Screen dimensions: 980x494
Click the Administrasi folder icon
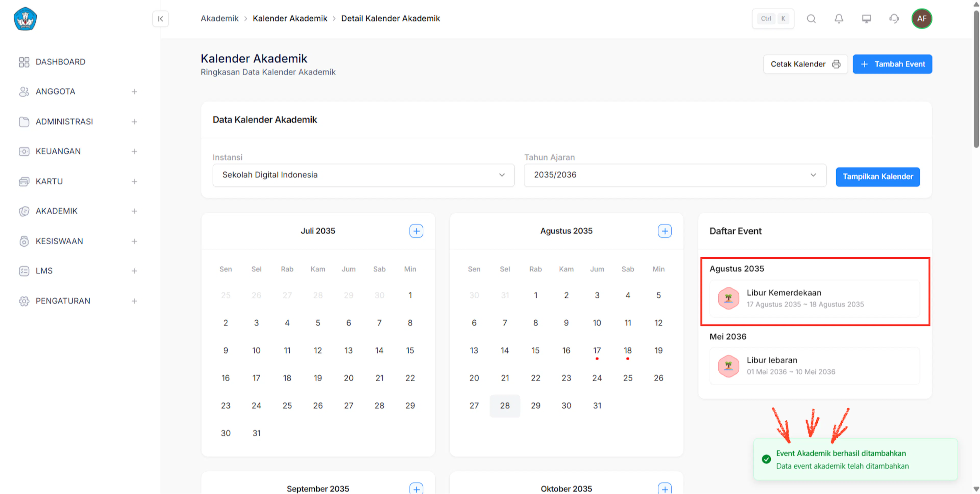[x=24, y=122]
